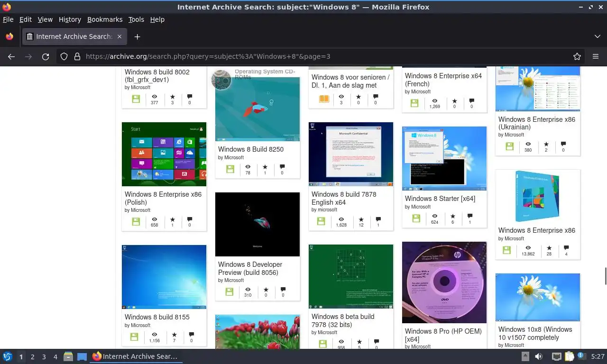The image size is (607, 364).
Task: Reload the page with the refresh button
Action: [46, 56]
